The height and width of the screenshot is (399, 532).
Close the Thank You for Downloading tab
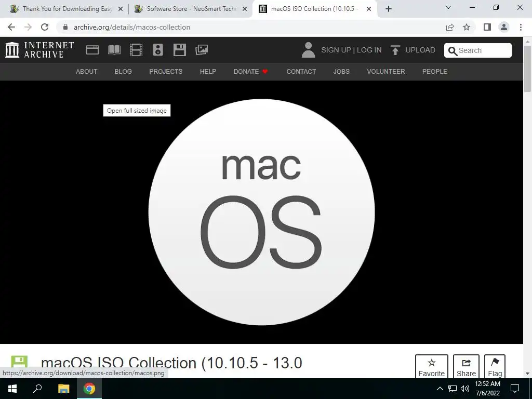point(120,9)
